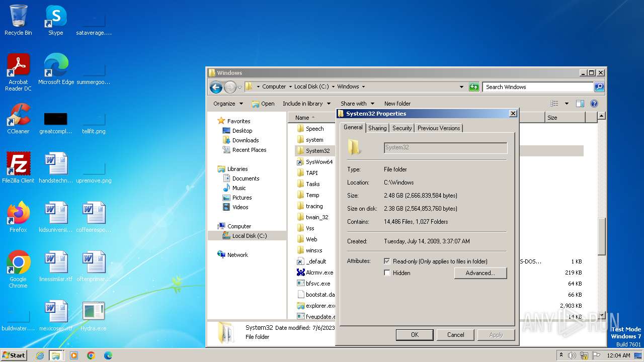Open the Recycle Bin desktop icon
Viewport: 644px width, 362px height.
click(x=18, y=20)
